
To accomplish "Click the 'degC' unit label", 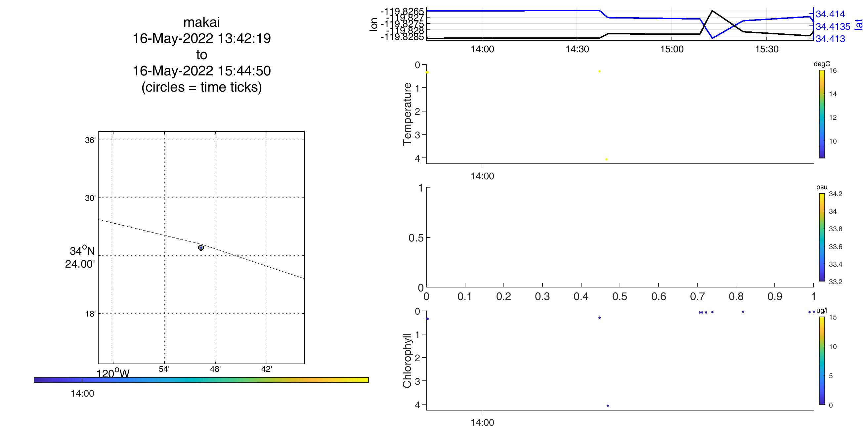I will point(822,64).
